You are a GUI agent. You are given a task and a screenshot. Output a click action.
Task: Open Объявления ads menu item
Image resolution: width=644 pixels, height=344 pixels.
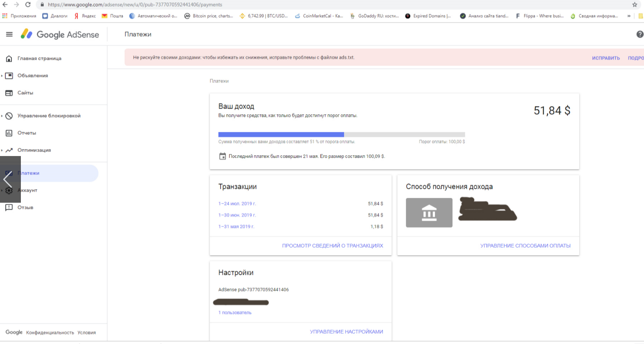click(33, 76)
